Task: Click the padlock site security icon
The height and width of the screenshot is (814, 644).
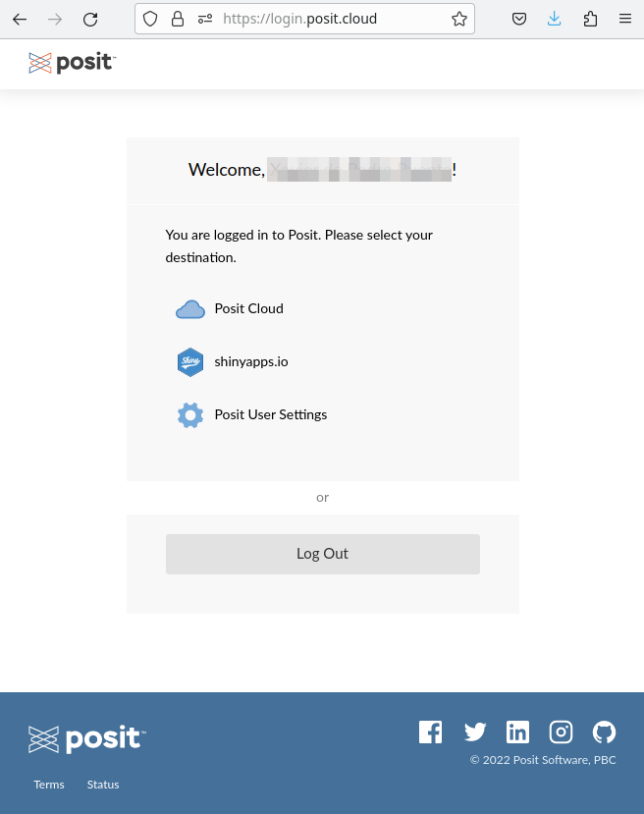Action: point(178,20)
